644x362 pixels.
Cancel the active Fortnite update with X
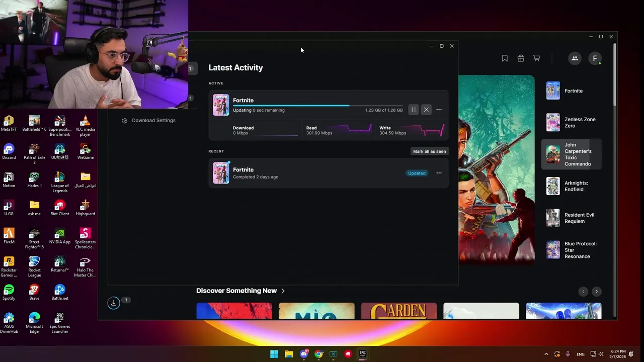(x=426, y=110)
